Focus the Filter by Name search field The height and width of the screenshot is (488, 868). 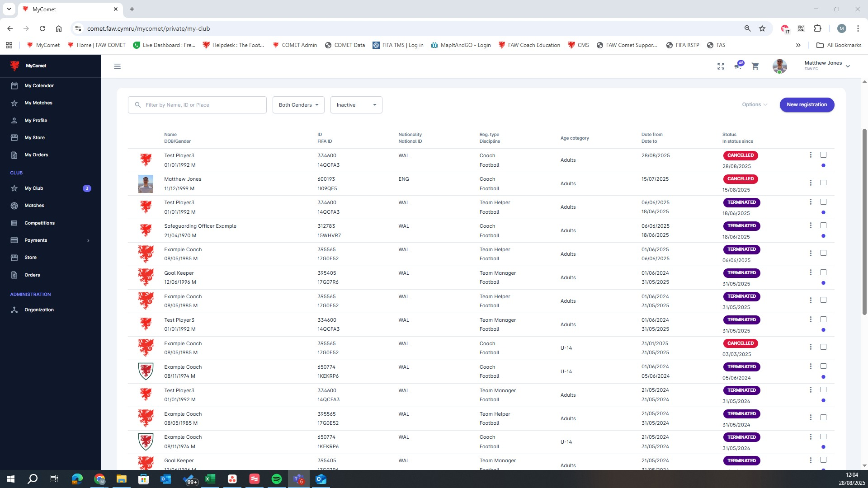tap(197, 105)
